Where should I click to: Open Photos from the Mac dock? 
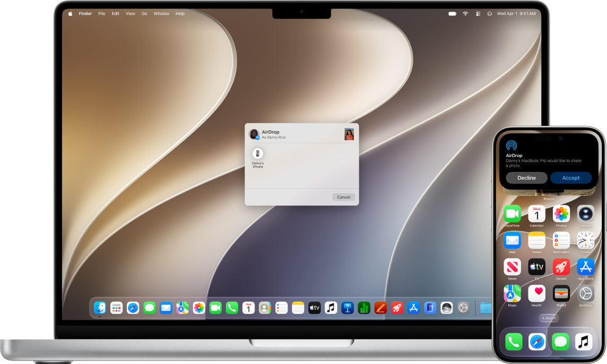[199, 308]
